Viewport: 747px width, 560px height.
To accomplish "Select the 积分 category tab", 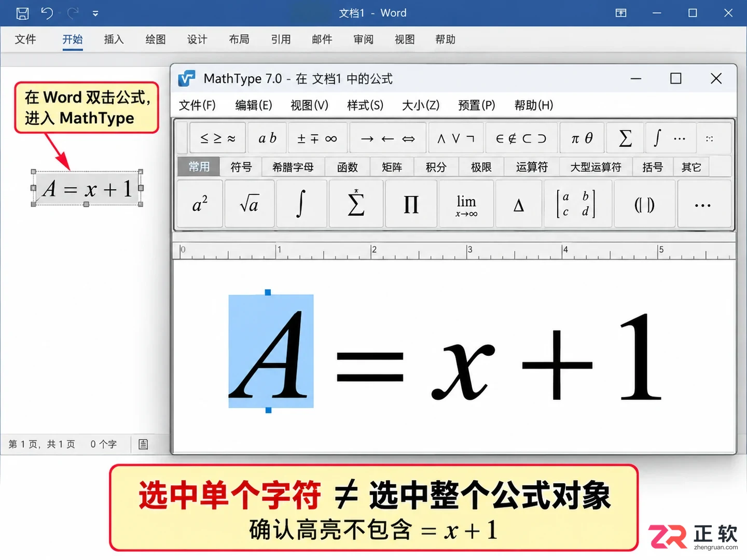I will click(436, 167).
